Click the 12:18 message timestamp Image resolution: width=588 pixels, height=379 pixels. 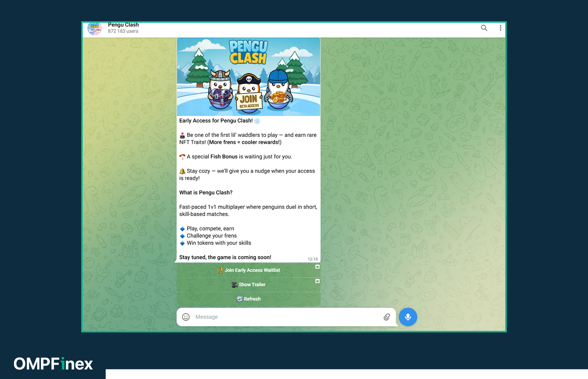pos(313,259)
